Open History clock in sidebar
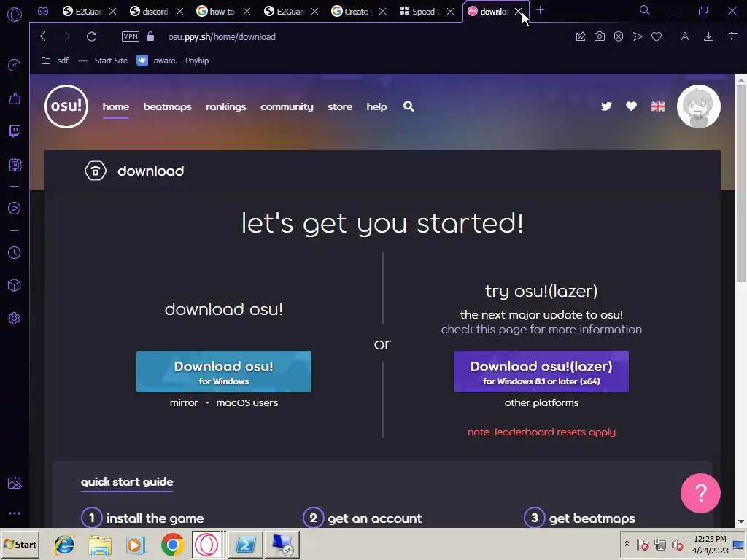This screenshot has width=747, height=560. (x=15, y=252)
